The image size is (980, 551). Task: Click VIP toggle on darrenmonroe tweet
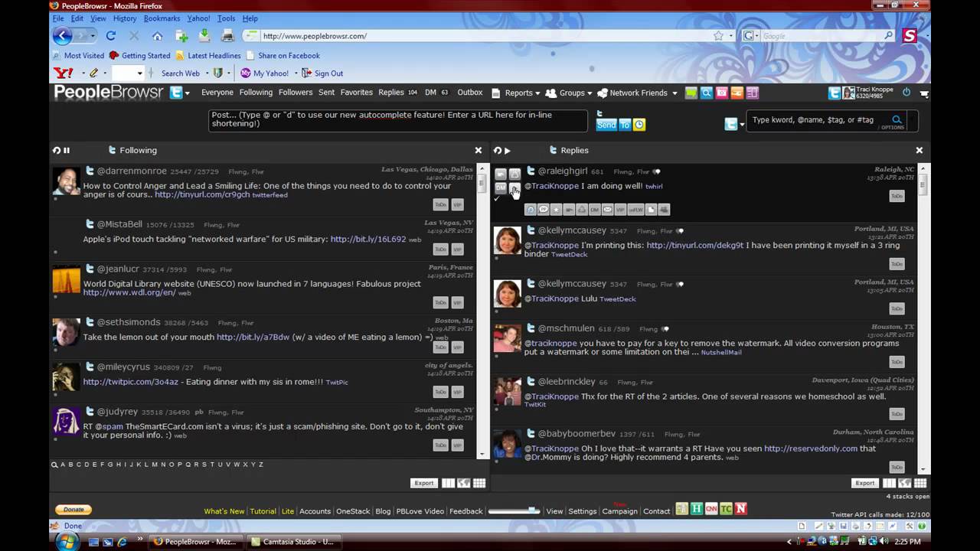click(457, 204)
